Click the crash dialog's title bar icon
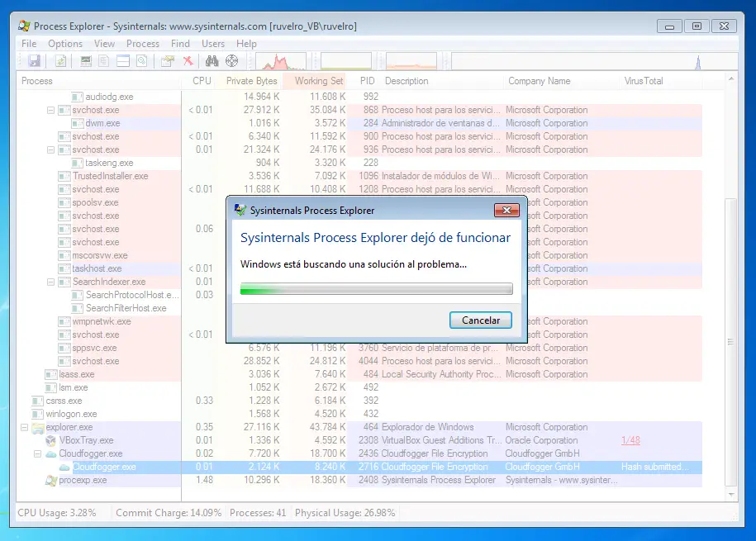This screenshot has height=541, width=756. [240, 211]
